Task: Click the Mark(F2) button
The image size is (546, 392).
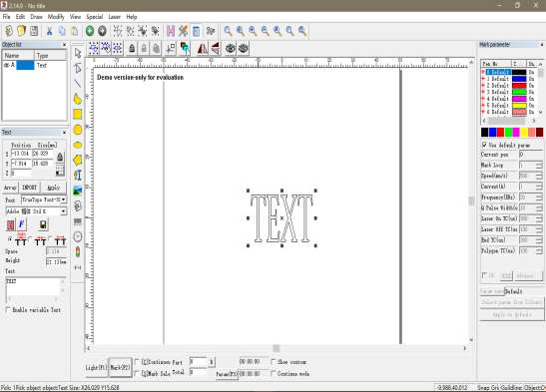Action: point(120,367)
